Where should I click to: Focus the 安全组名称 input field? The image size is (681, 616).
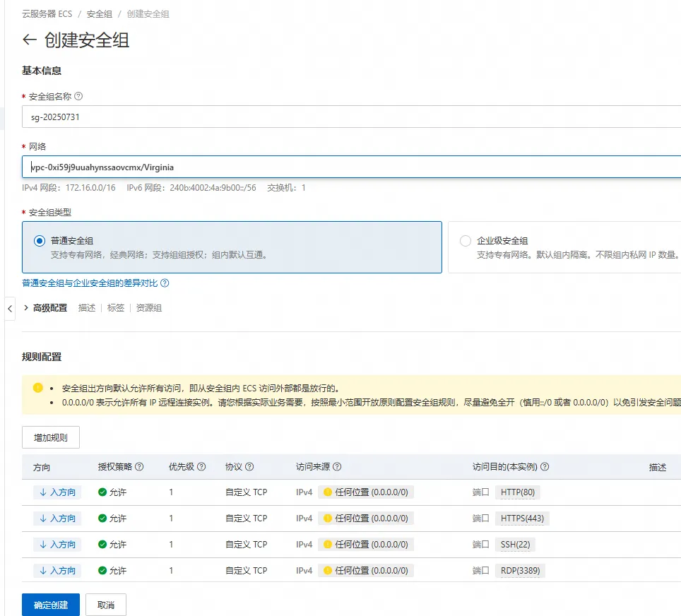pos(351,117)
